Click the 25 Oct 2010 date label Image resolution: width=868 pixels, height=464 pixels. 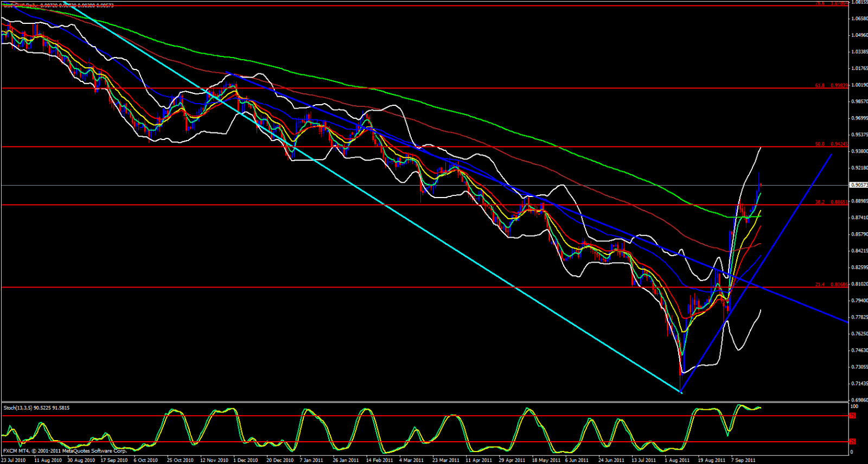pyautogui.click(x=181, y=460)
